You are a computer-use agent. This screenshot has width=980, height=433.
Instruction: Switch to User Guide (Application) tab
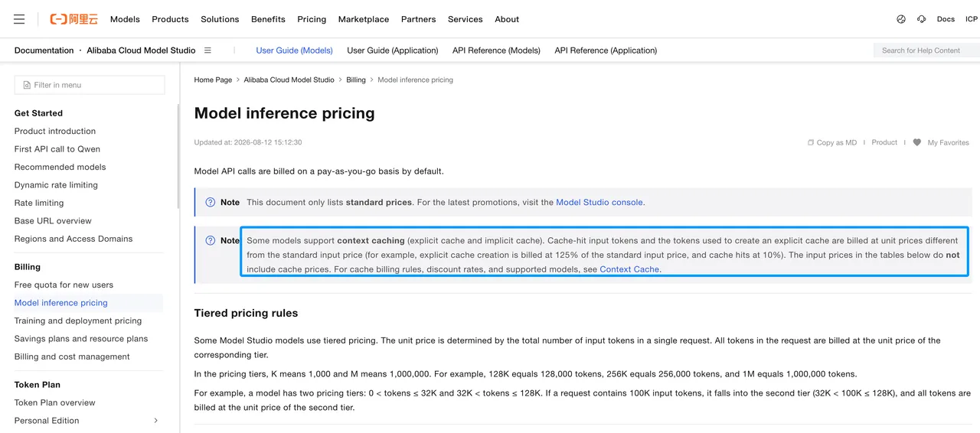393,50
